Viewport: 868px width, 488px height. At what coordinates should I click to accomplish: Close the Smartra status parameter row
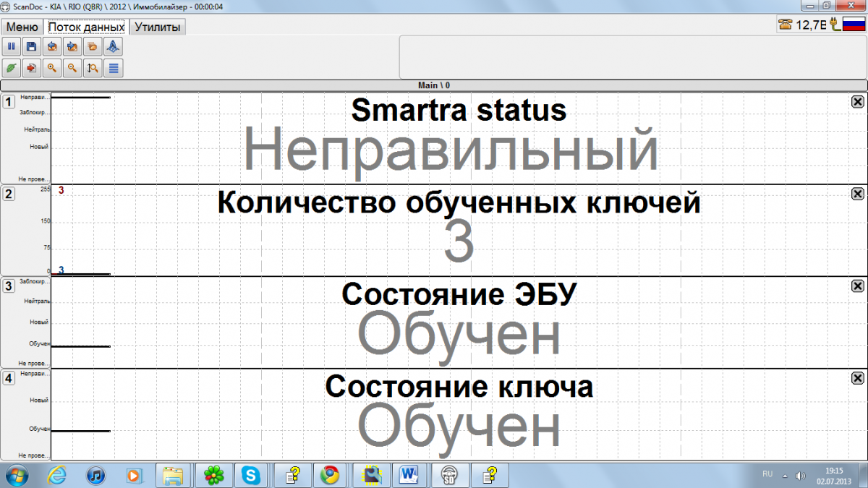click(857, 102)
